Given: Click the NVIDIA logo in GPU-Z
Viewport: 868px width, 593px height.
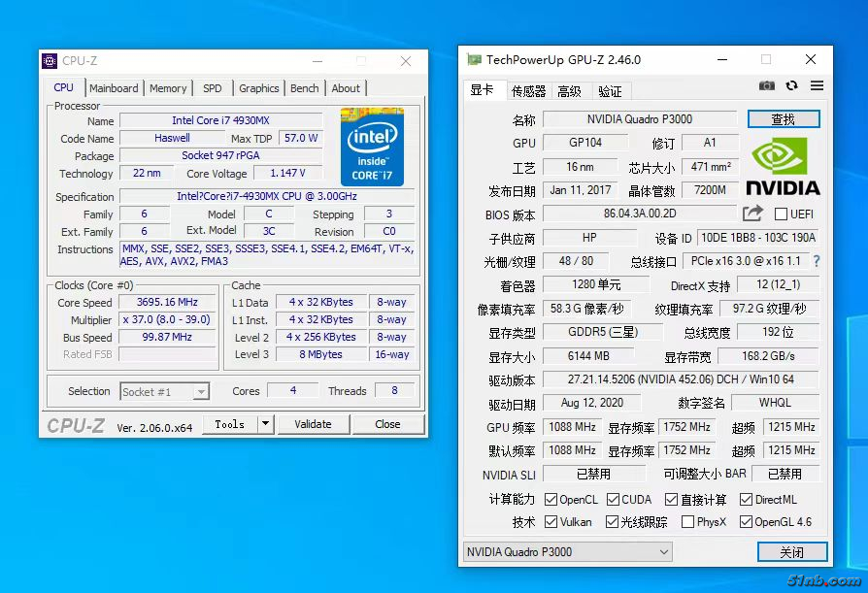Looking at the screenshot, I should (x=783, y=166).
